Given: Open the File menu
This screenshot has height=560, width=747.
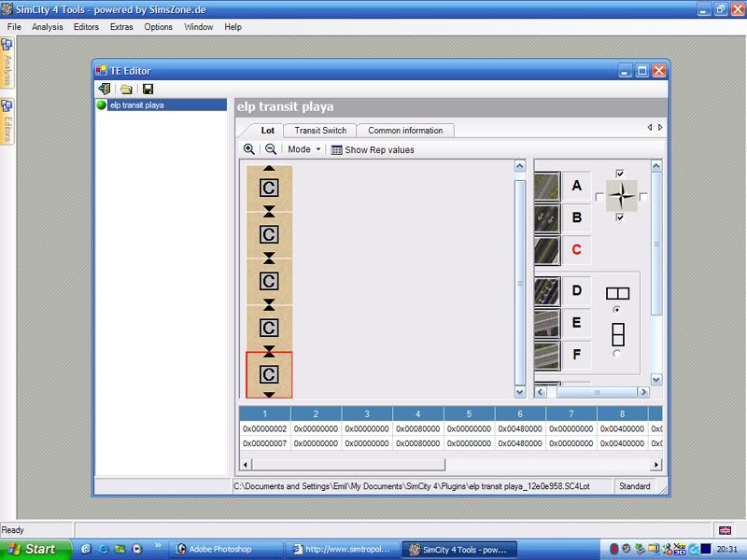Looking at the screenshot, I should pos(14,27).
